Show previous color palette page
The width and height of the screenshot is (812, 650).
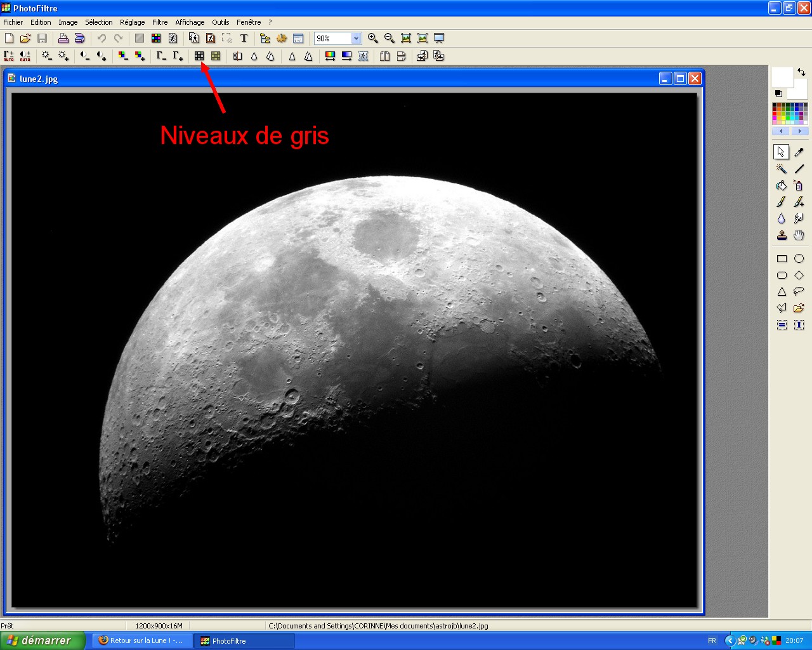[781, 131]
